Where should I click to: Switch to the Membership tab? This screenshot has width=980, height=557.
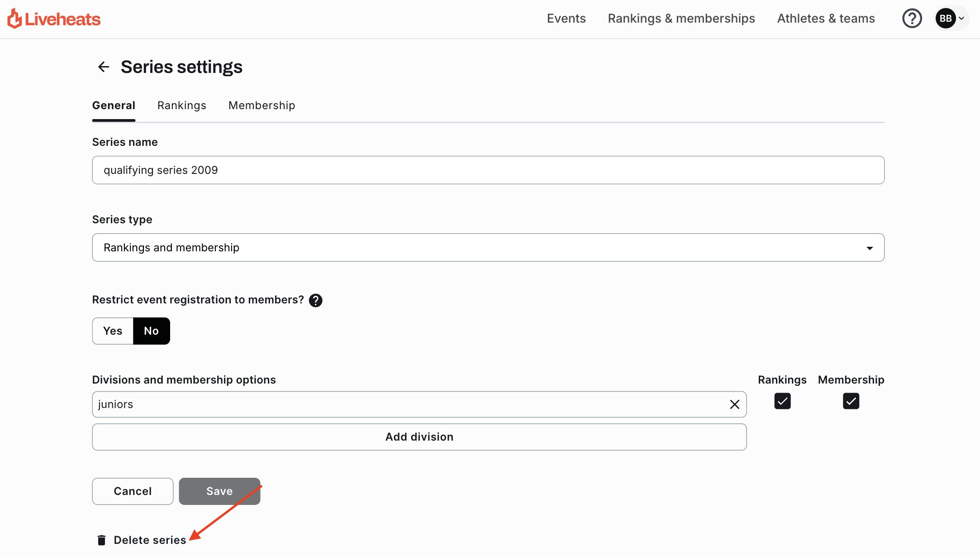[262, 106]
